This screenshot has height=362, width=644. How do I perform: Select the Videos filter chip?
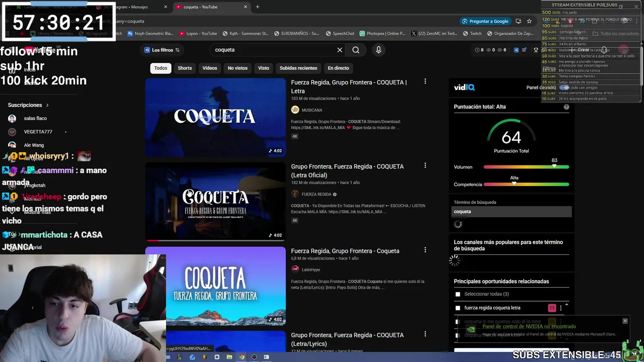[x=210, y=68]
